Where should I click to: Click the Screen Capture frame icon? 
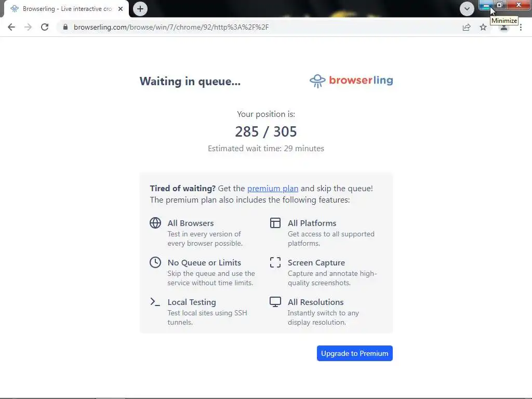coord(275,262)
